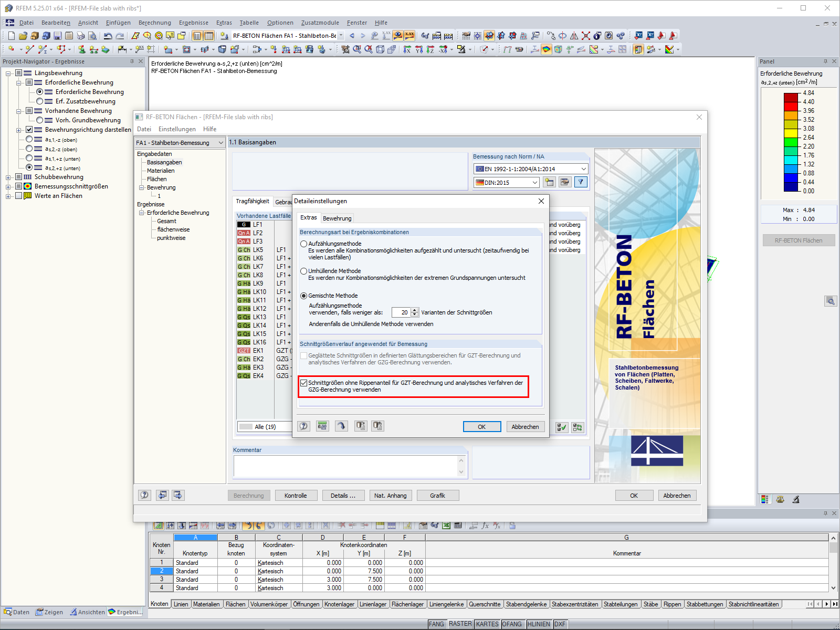
Task: Click the edit national annex parameters icon
Action: [x=565, y=182]
